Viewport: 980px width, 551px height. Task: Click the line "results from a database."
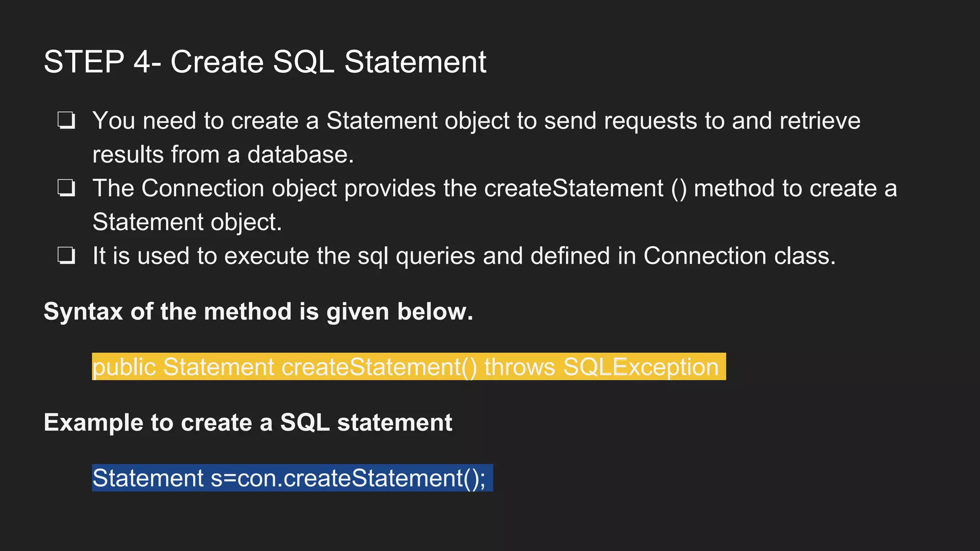click(223, 154)
